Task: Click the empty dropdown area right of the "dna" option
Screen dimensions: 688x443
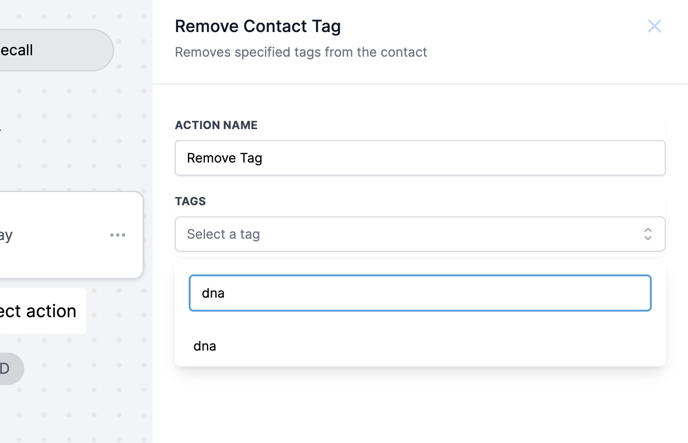Action: [x=450, y=346]
